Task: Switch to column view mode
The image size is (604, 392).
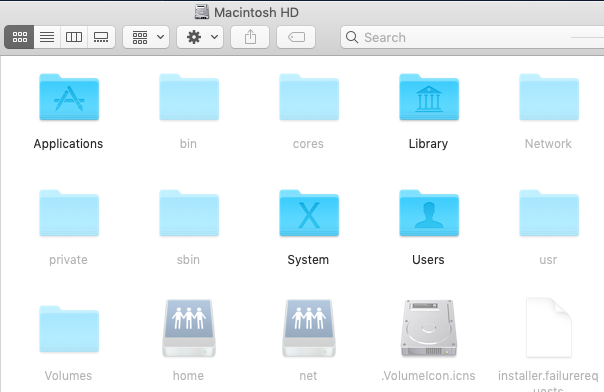Action: tap(74, 37)
